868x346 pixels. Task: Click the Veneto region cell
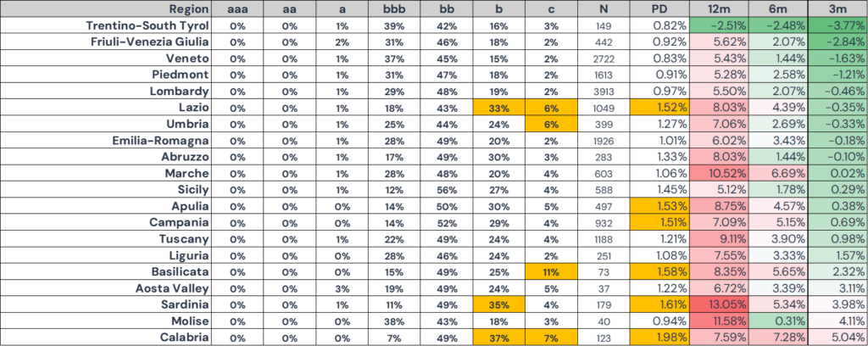[106, 59]
